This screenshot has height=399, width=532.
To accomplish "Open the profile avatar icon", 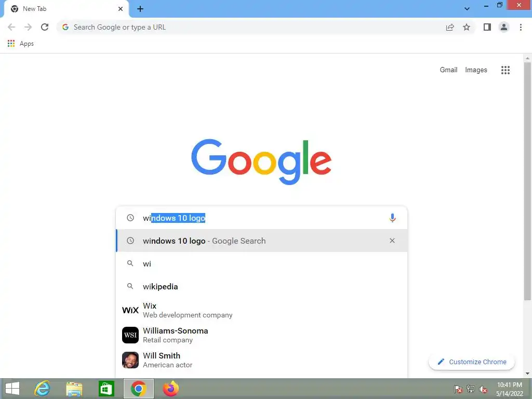I will [x=504, y=27].
